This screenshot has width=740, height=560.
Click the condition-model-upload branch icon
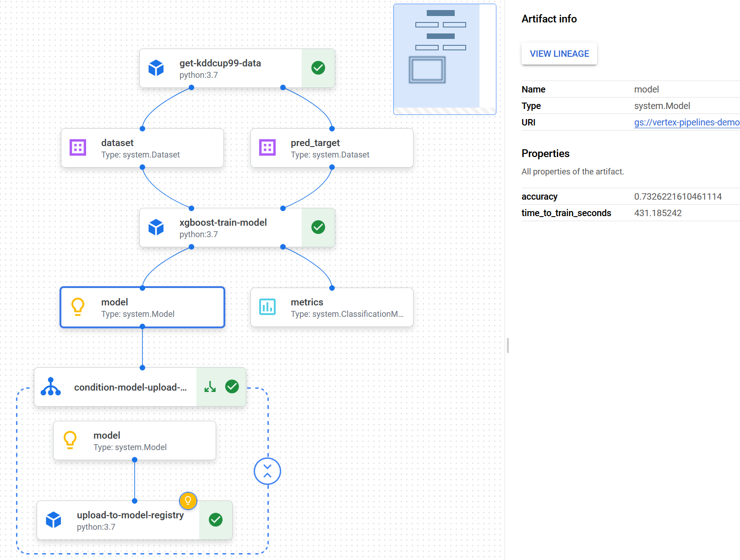tap(51, 387)
